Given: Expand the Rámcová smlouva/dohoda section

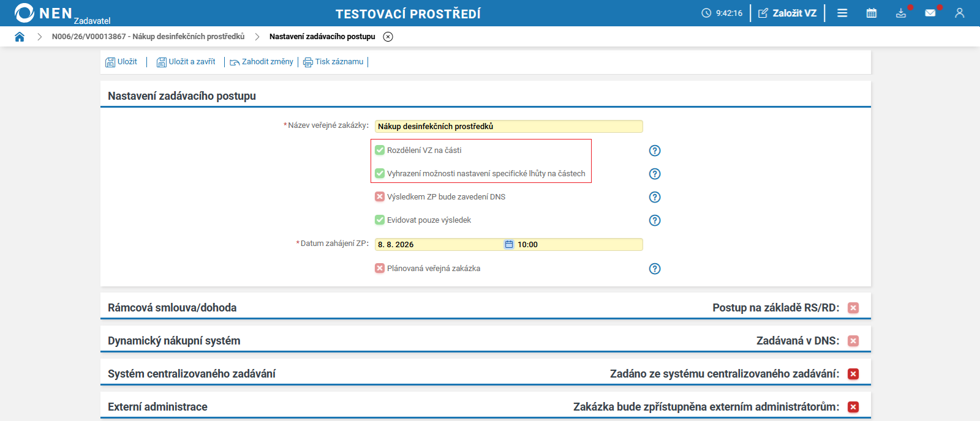Looking at the screenshot, I should coord(172,308).
